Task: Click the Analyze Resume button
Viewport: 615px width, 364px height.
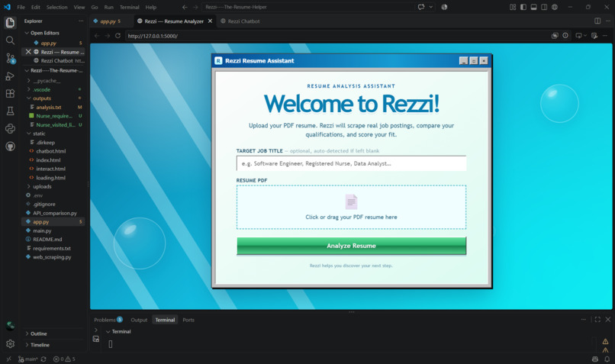Action: (352, 246)
